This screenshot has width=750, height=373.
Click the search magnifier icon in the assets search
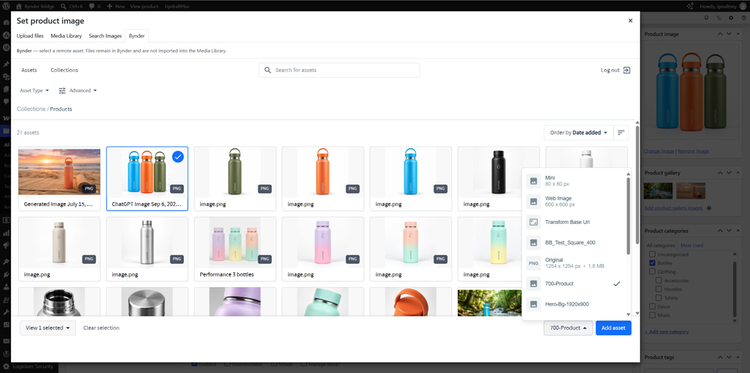point(267,70)
